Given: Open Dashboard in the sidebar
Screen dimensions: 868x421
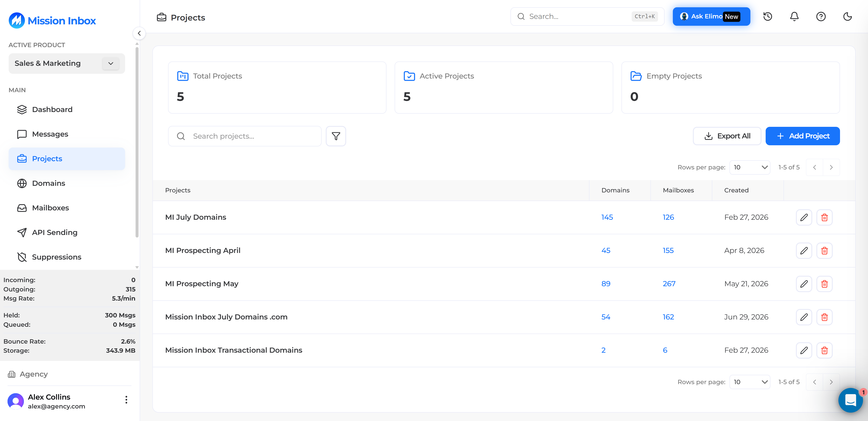Looking at the screenshot, I should click(67, 110).
